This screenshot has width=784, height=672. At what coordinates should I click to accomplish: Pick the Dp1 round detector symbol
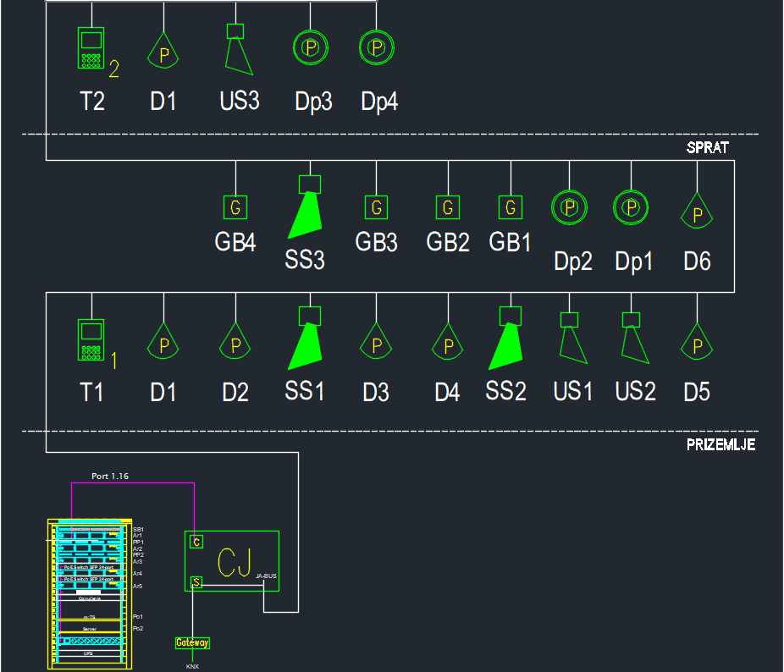pos(630,207)
